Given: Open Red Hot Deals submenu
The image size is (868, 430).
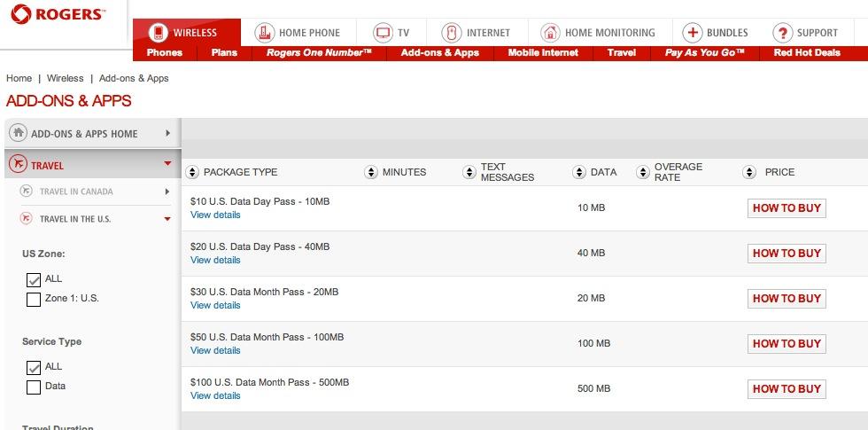Looking at the screenshot, I should [807, 52].
